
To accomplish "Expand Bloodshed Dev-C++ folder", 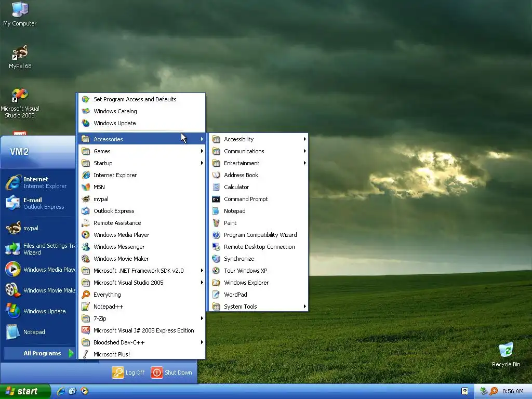I will click(x=142, y=342).
